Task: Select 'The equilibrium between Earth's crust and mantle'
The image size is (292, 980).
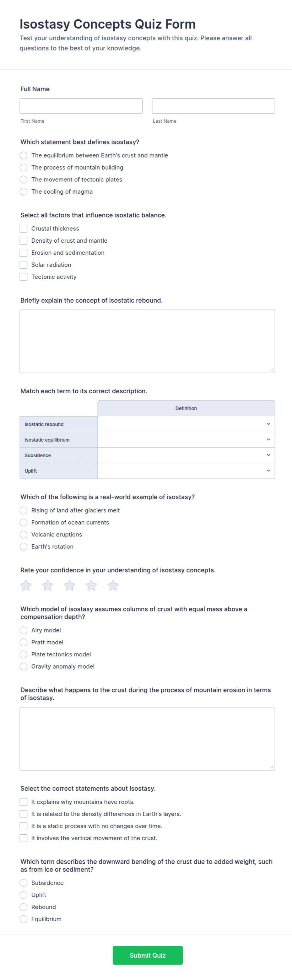Action: [24, 155]
